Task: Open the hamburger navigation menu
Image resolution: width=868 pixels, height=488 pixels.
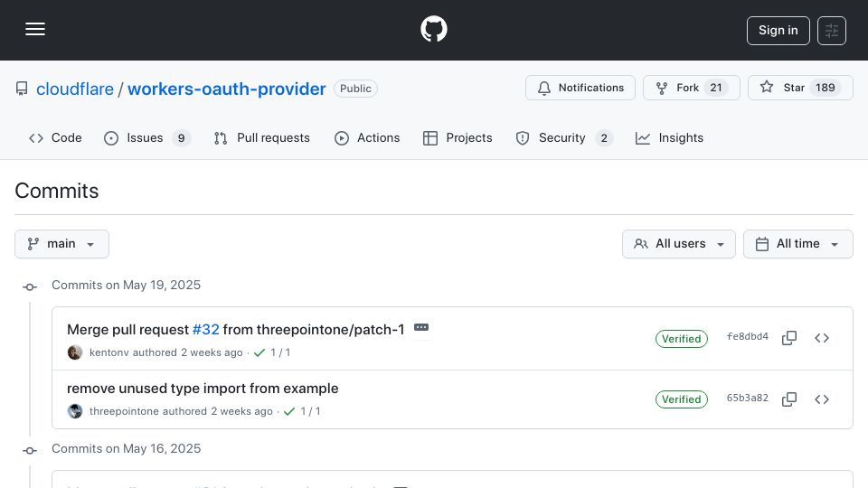Action: [x=35, y=29]
